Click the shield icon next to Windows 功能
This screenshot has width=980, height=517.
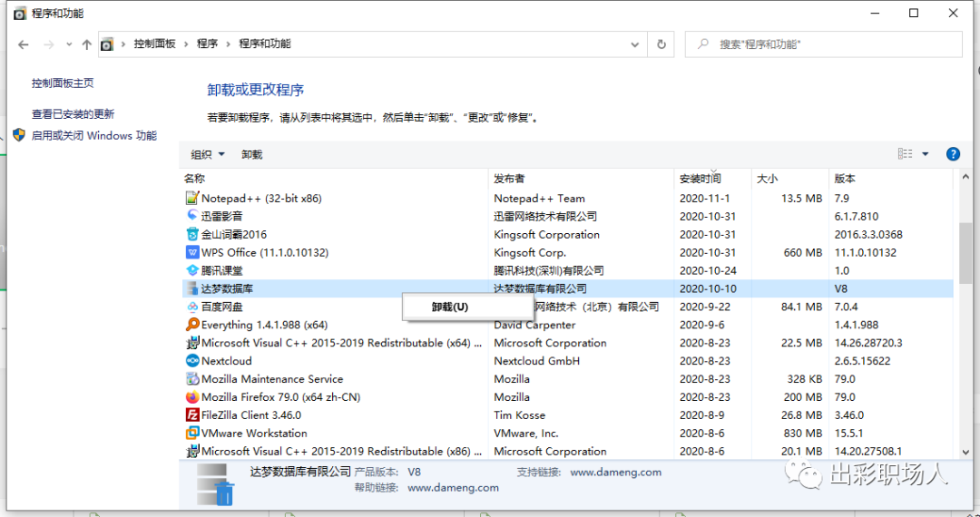point(19,135)
